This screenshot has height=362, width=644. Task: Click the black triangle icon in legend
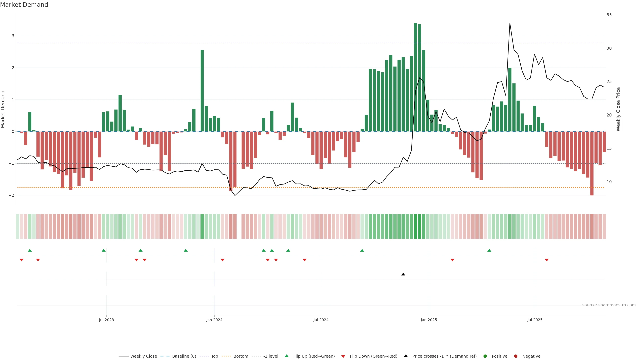[x=406, y=356]
